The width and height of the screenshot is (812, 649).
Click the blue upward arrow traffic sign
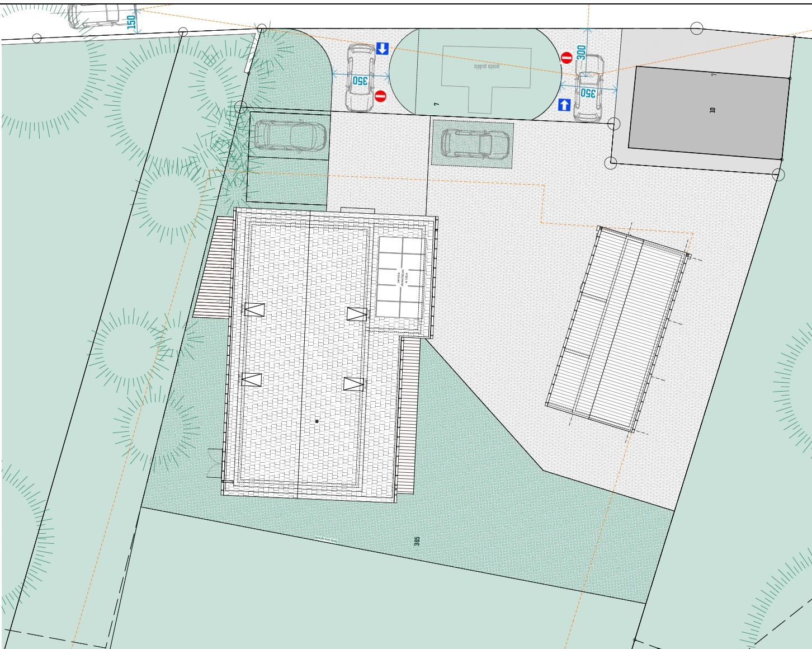[x=564, y=105]
